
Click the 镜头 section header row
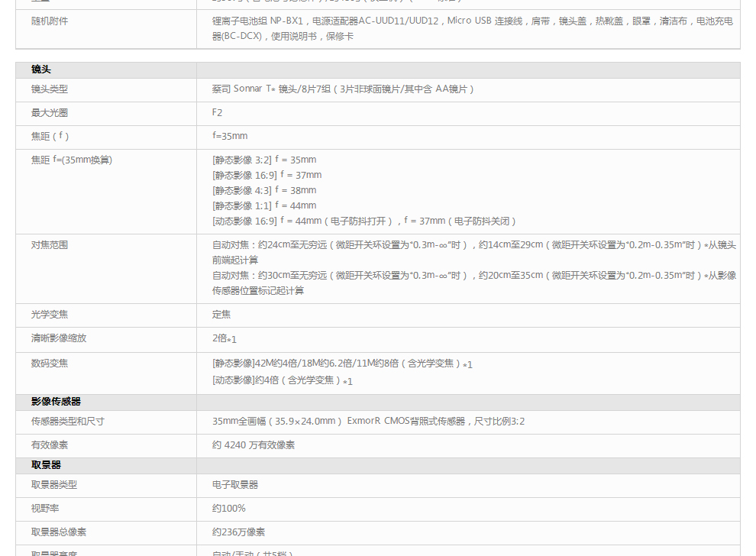pyautogui.click(x=41, y=69)
